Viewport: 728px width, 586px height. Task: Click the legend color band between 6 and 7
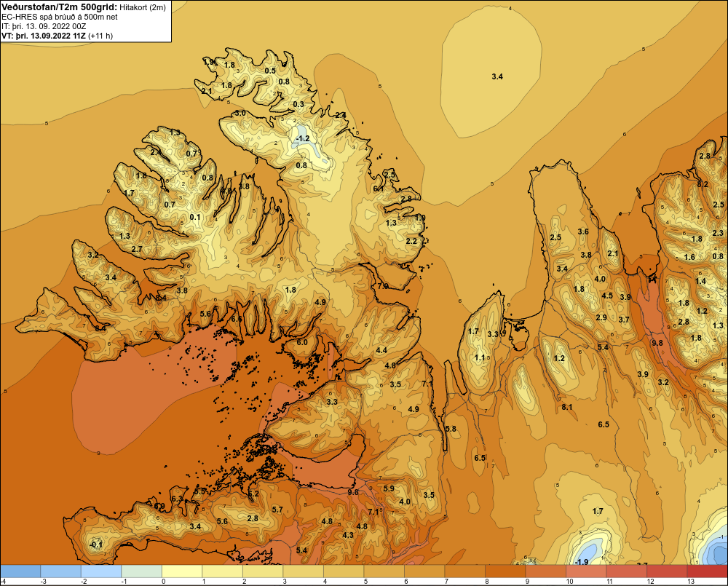point(424,571)
